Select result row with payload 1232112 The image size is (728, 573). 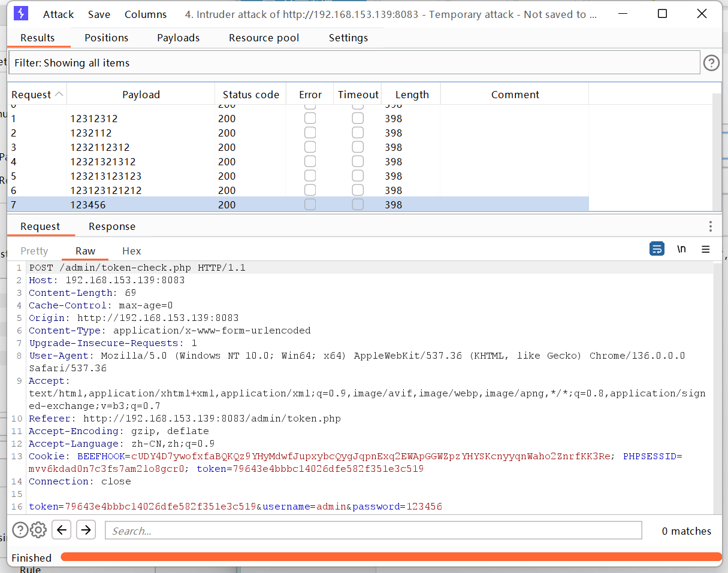(298, 133)
